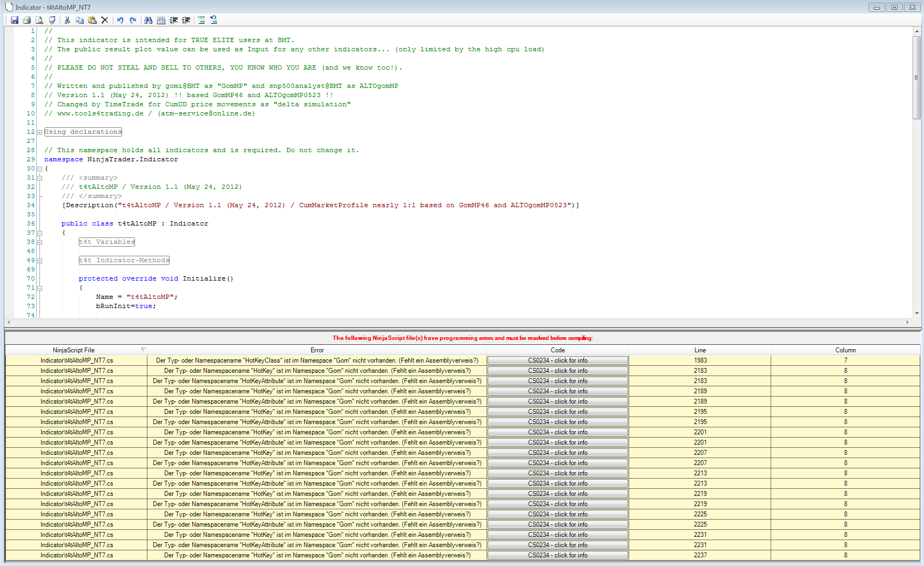Click the 't4t Variables' collapsed label

point(107,242)
